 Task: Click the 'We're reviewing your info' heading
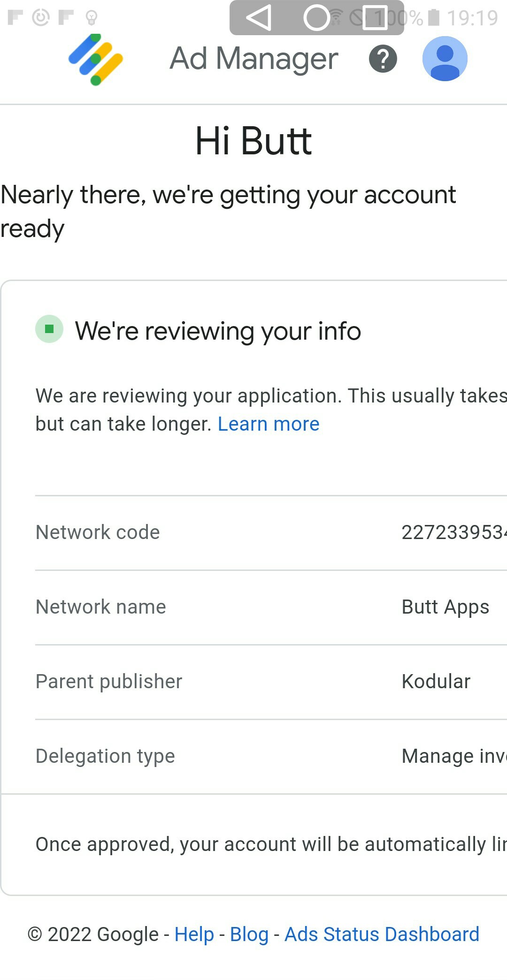coord(218,331)
